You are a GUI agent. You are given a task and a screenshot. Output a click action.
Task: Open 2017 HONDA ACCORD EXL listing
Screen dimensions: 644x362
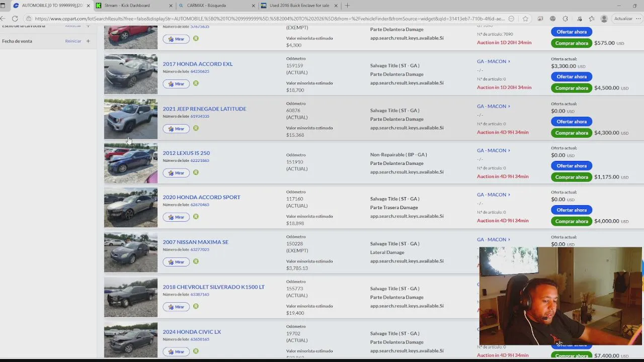[198, 64]
